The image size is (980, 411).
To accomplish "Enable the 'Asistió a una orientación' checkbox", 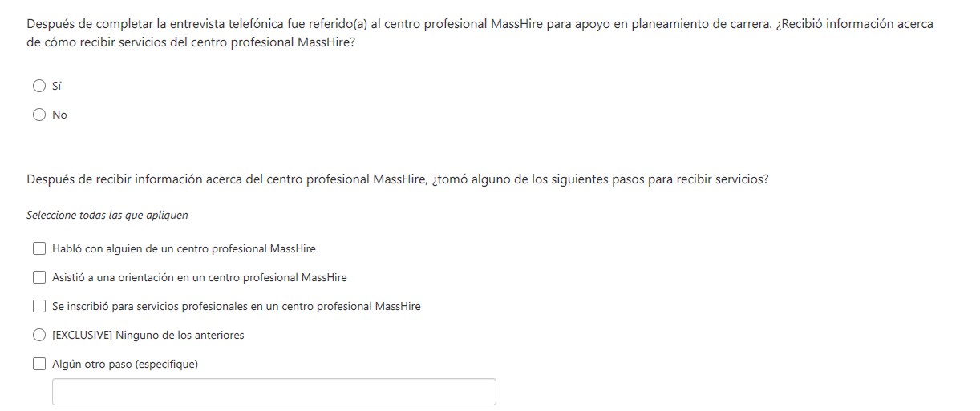I will tap(39, 277).
